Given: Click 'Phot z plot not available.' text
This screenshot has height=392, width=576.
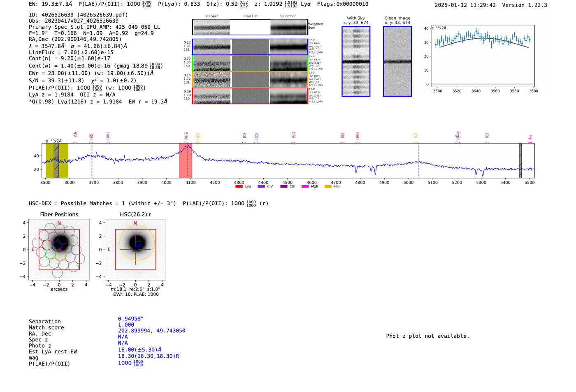Looking at the screenshot, I should (x=427, y=336).
